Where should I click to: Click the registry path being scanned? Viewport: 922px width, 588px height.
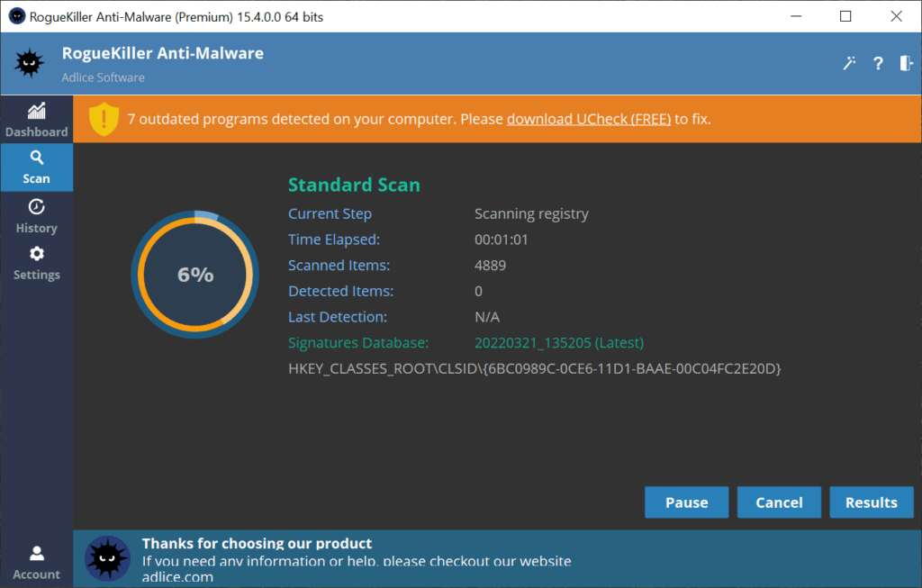pos(534,368)
